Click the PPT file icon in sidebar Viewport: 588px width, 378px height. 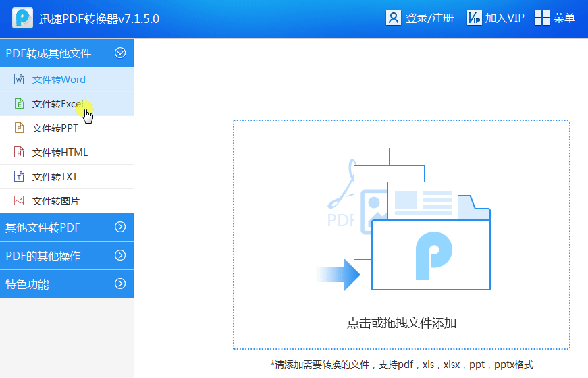19,128
